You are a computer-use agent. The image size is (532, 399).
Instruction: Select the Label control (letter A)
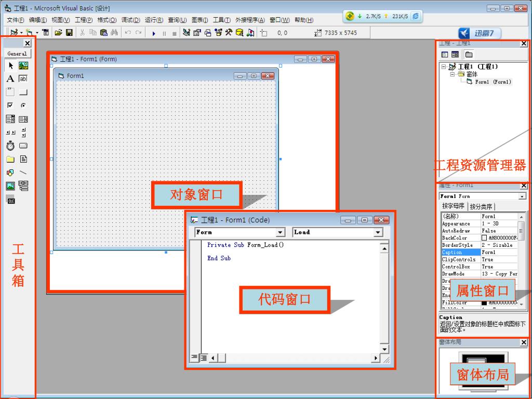point(10,79)
